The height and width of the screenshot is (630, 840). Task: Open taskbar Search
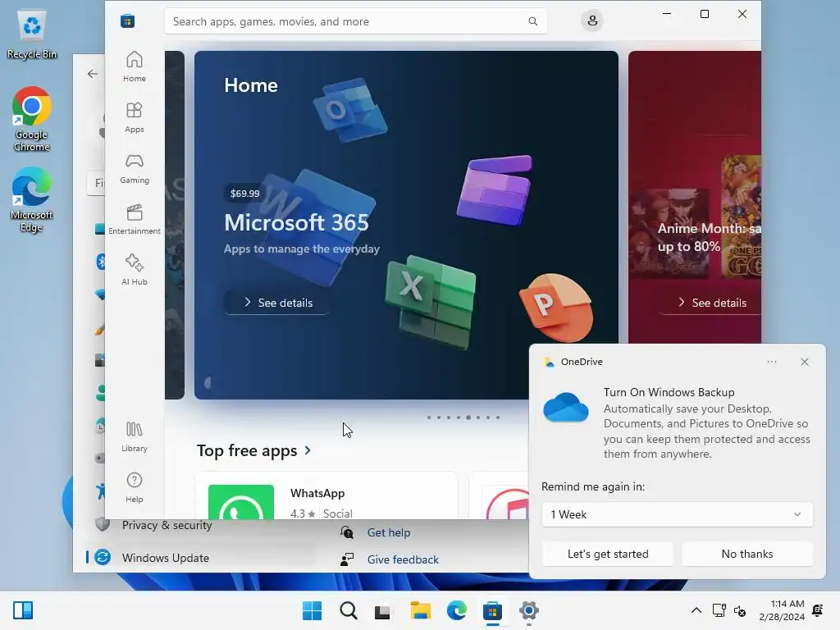(348, 610)
